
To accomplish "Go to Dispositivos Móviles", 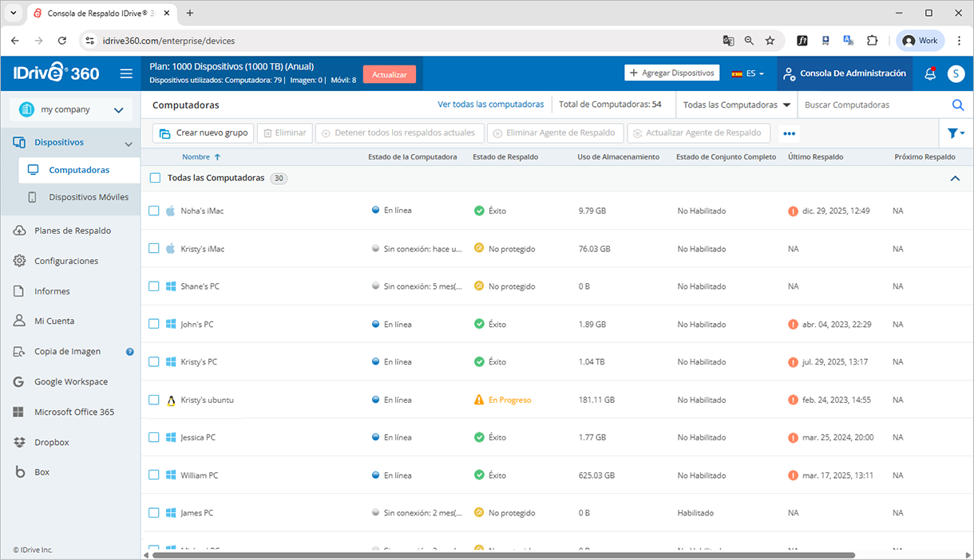I will [89, 197].
